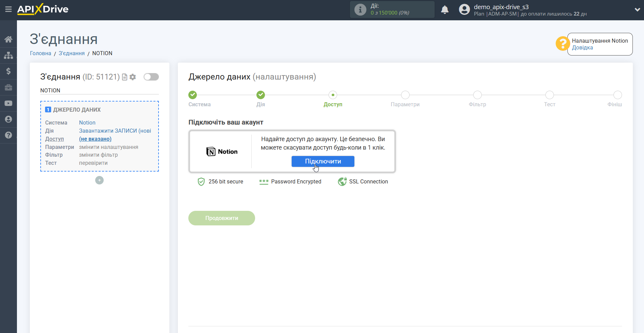
Task: Select the Фініш step
Action: click(x=618, y=95)
